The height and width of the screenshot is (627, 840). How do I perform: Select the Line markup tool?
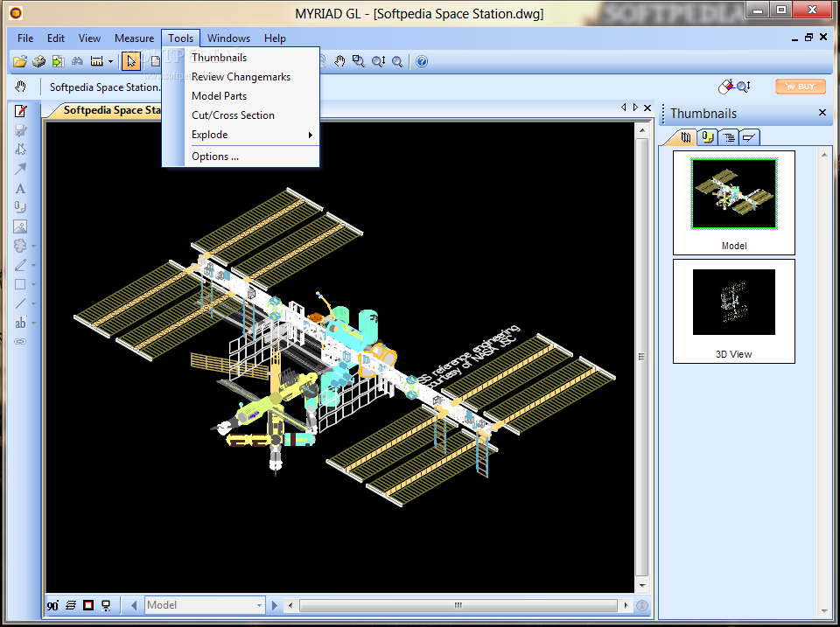tap(20, 303)
